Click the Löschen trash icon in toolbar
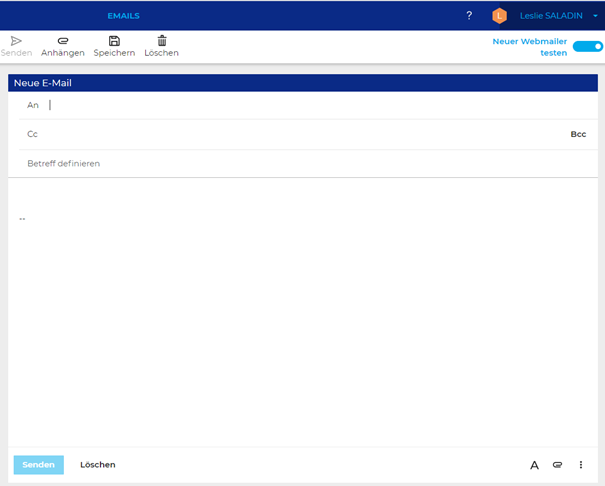Image resolution: width=605 pixels, height=486 pixels. click(161, 41)
